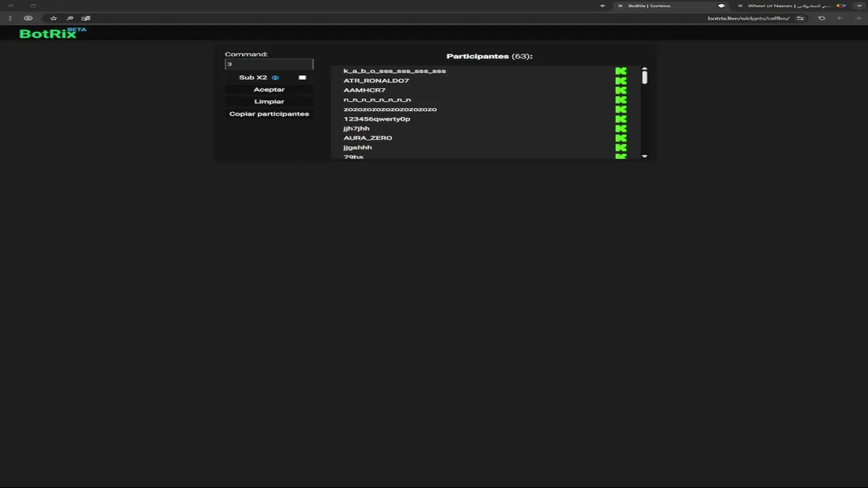Screen dimensions: 868x488
Task: Select participant AURA_ZERO
Action: click(x=368, y=138)
